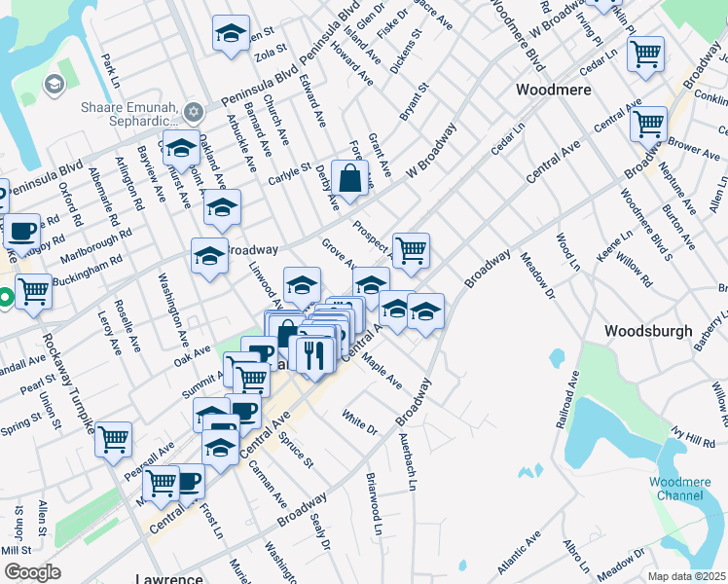The width and height of the screenshot is (728, 584).
Task: Click the Map data ©2025 text
Action: [686, 576]
